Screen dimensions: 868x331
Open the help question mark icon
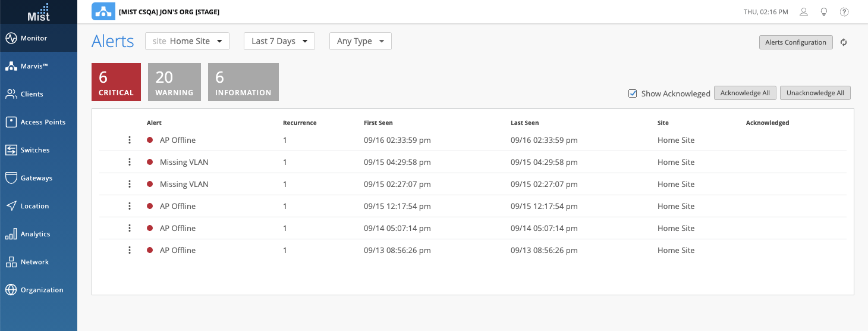(x=844, y=12)
